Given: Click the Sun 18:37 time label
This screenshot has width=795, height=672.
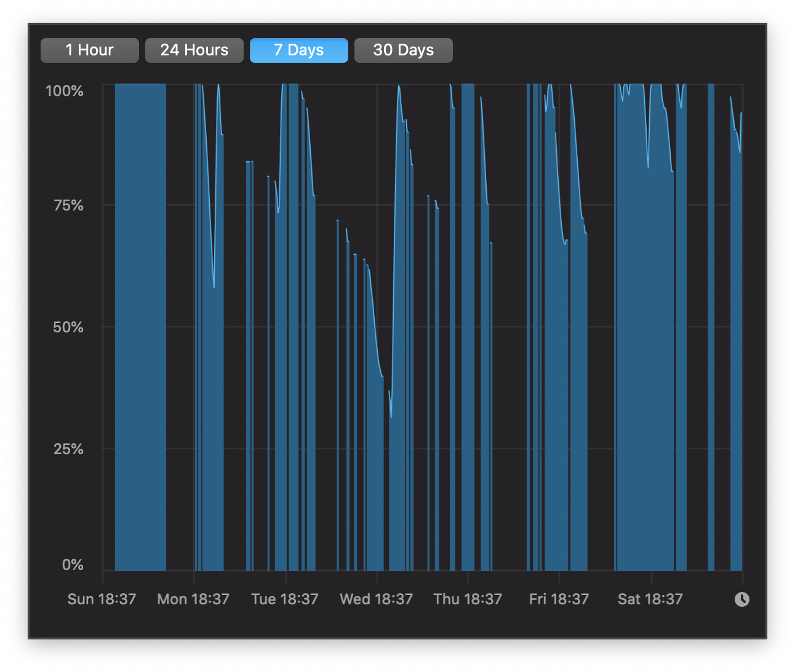Looking at the screenshot, I should (x=102, y=599).
